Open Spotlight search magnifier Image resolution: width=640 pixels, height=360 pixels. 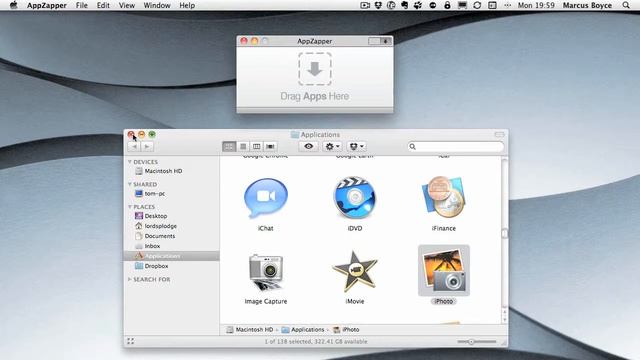coord(626,5)
